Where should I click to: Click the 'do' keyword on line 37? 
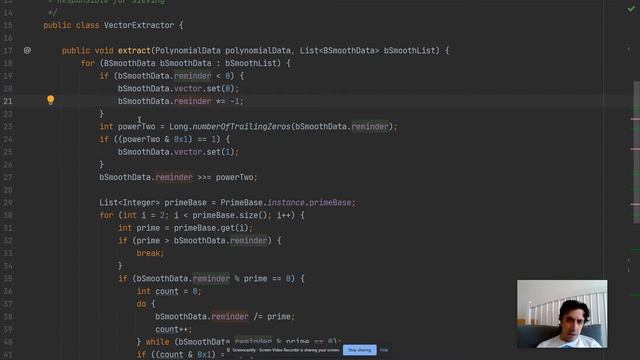[x=141, y=304]
